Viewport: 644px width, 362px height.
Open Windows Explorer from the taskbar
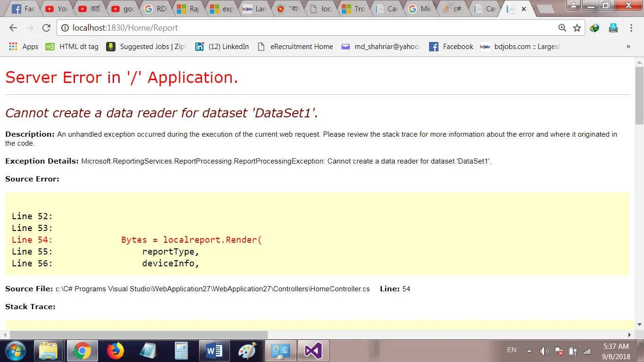(x=48, y=351)
